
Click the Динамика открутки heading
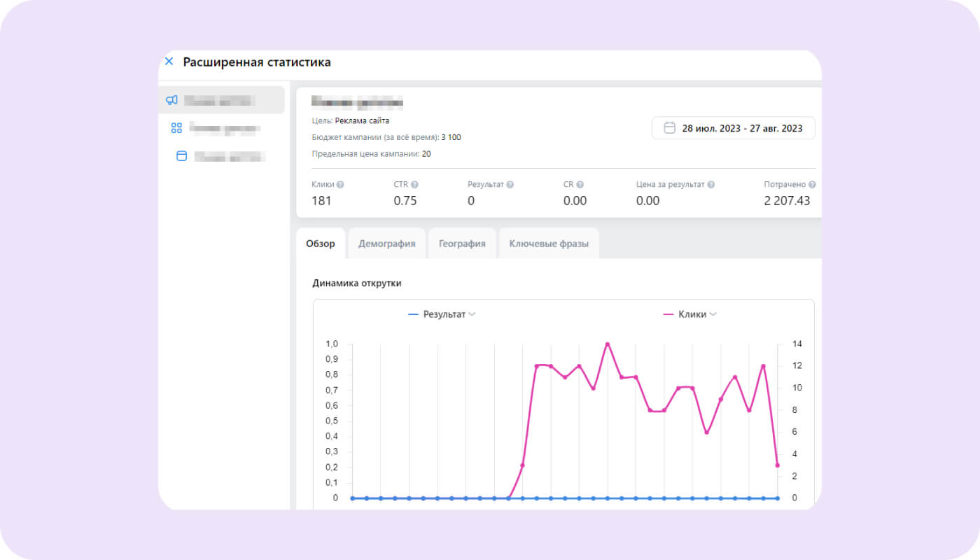click(357, 283)
